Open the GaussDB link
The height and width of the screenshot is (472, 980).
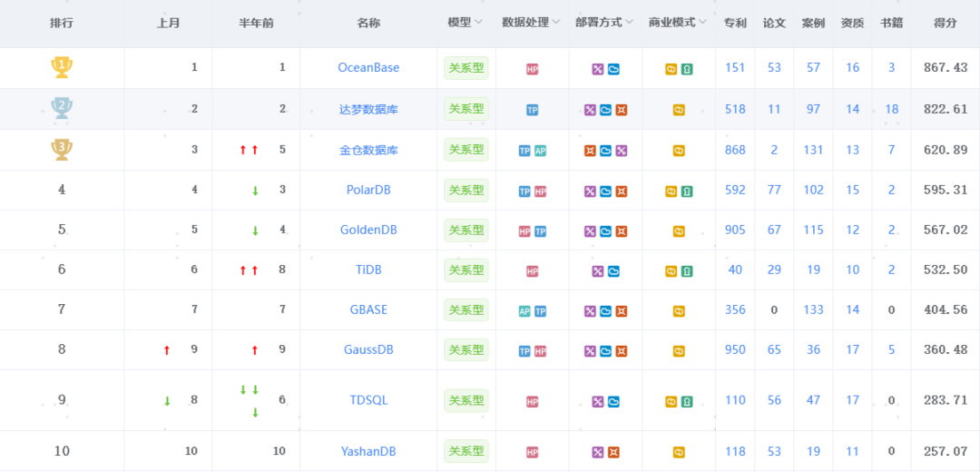[368, 350]
